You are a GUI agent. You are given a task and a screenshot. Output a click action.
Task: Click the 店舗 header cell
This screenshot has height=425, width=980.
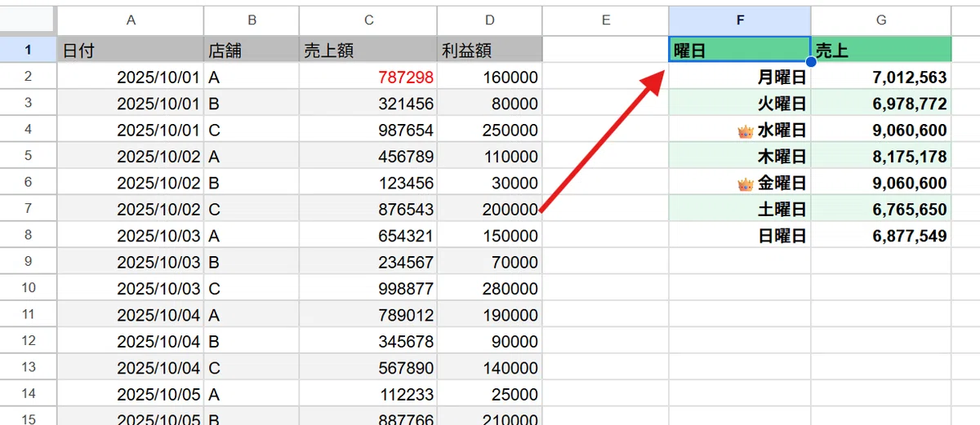pyautogui.click(x=252, y=50)
